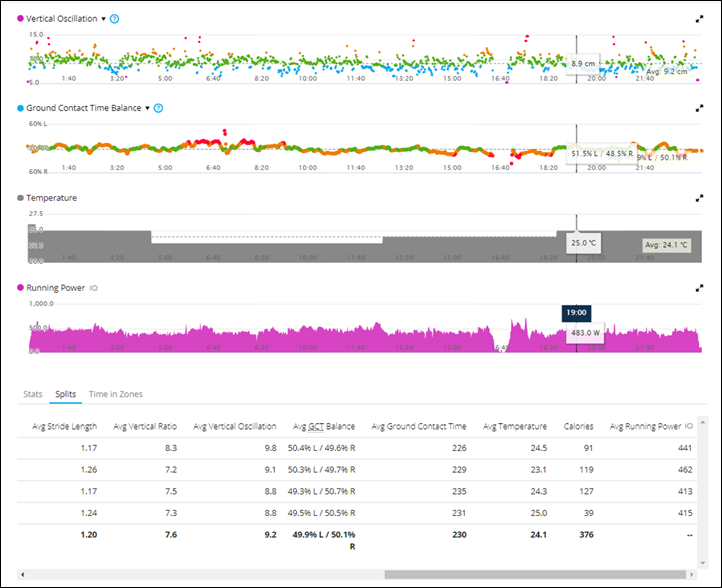The width and height of the screenshot is (722, 588).
Task: Click the 441 running power cell
Action: pos(685,448)
